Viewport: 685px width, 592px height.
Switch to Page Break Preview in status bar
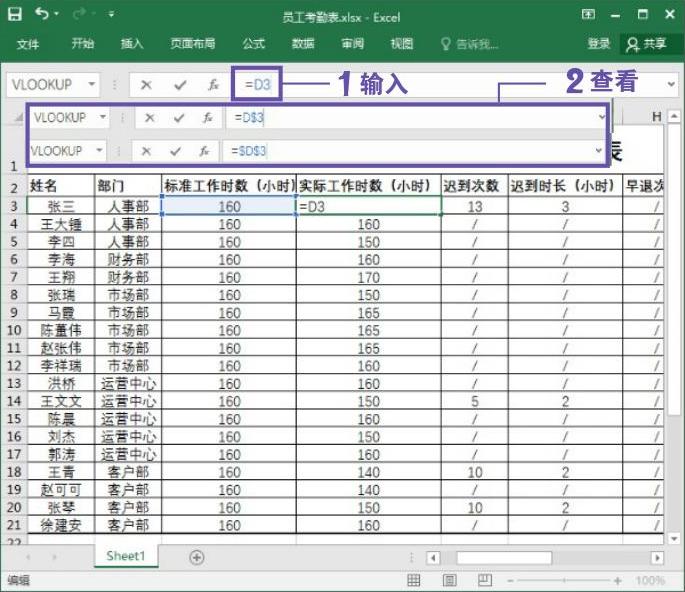pos(485,580)
